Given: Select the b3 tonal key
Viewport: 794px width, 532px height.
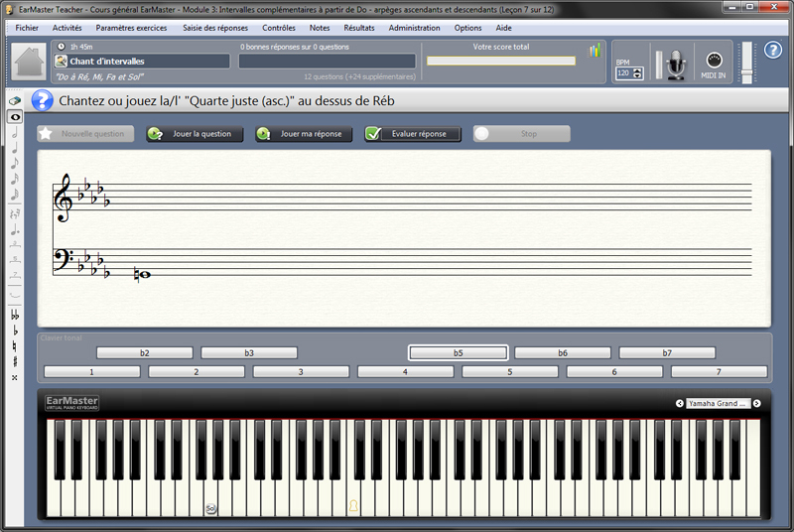Looking at the screenshot, I should [249, 352].
